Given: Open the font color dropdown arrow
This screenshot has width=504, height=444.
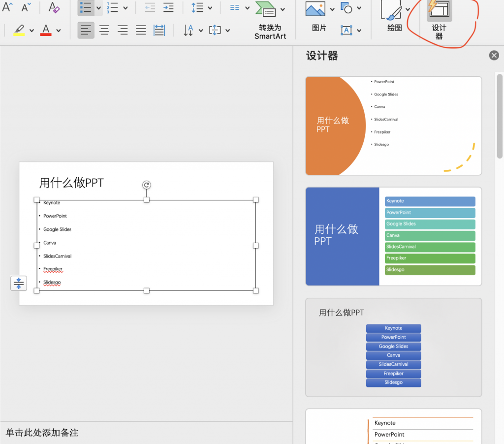Looking at the screenshot, I should click(59, 31).
